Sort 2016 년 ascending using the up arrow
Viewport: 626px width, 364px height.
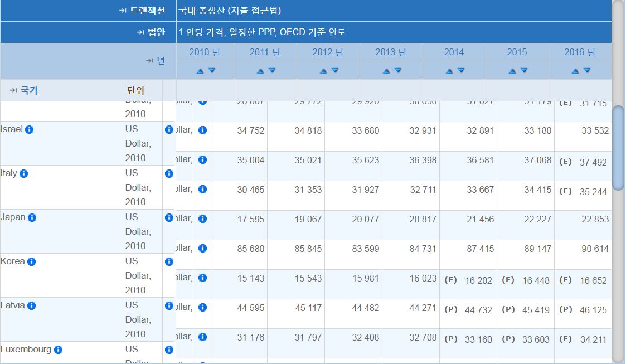tap(575, 71)
